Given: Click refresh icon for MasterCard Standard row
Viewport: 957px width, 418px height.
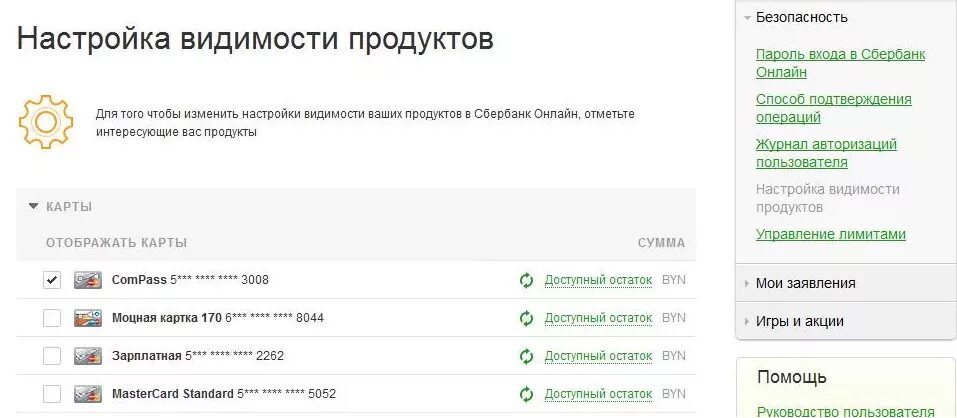Looking at the screenshot, I should 526,394.
